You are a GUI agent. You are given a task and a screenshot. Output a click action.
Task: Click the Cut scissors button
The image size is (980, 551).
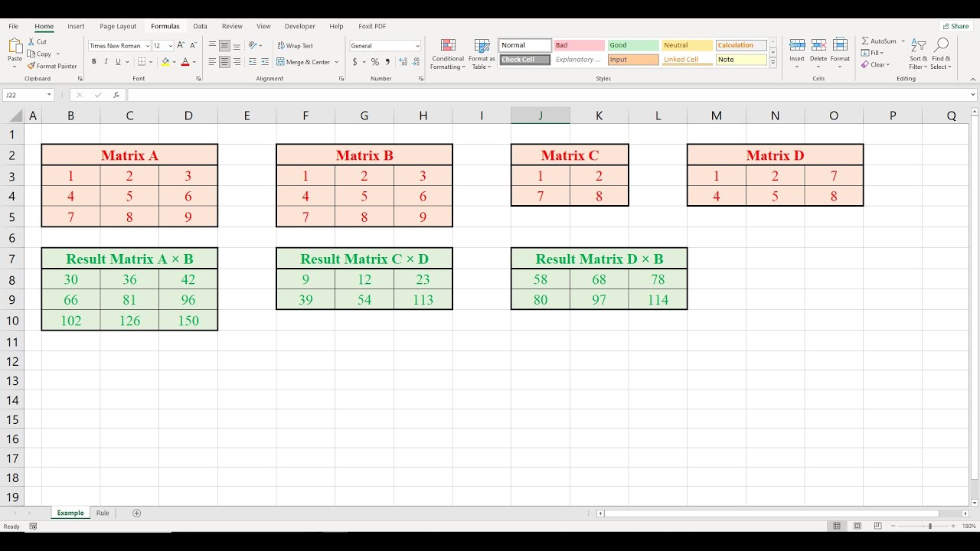pos(38,41)
